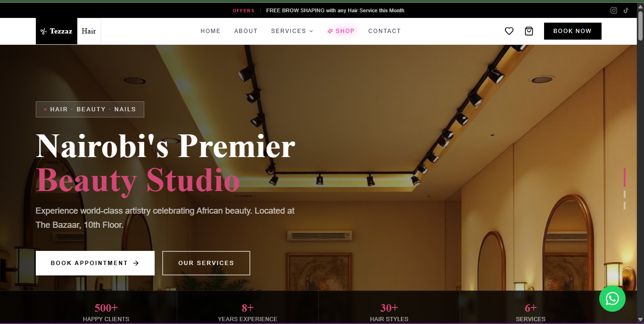Click the page vertical scrollbar thumb
The height and width of the screenshot is (324, 644).
(640, 25)
